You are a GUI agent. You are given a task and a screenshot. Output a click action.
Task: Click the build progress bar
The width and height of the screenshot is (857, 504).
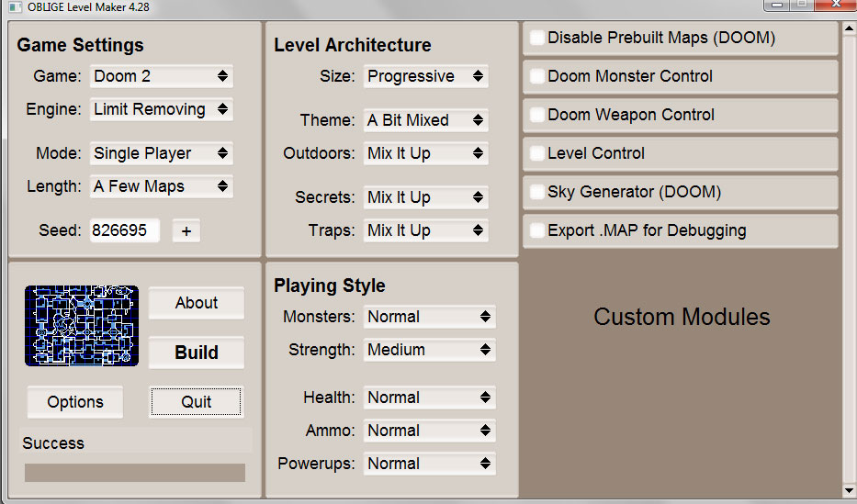pos(135,473)
